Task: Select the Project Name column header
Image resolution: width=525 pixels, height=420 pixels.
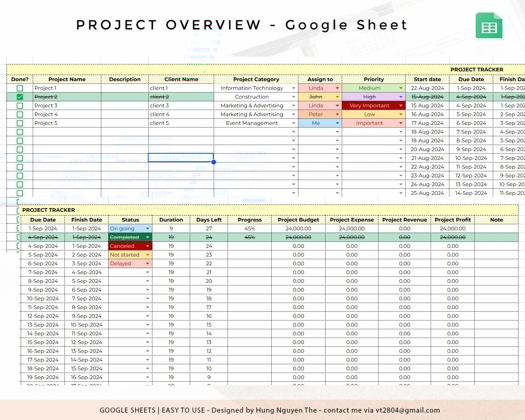Action: pyautogui.click(x=67, y=79)
